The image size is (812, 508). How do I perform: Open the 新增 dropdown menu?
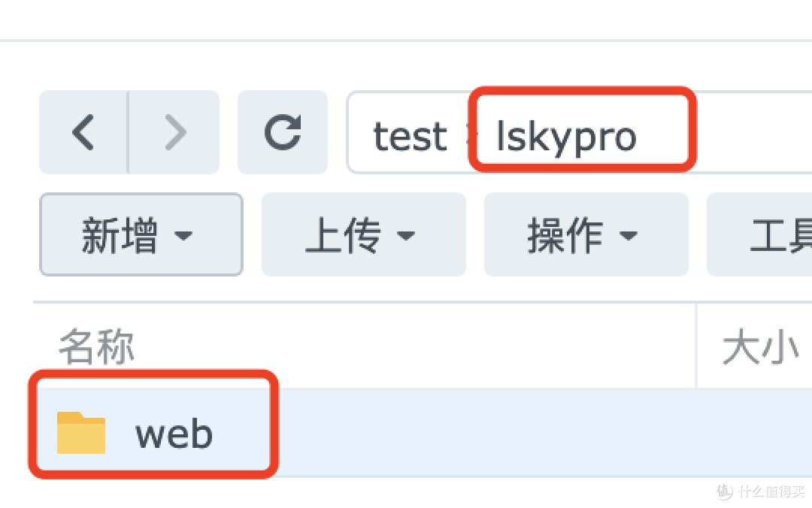coord(141,234)
